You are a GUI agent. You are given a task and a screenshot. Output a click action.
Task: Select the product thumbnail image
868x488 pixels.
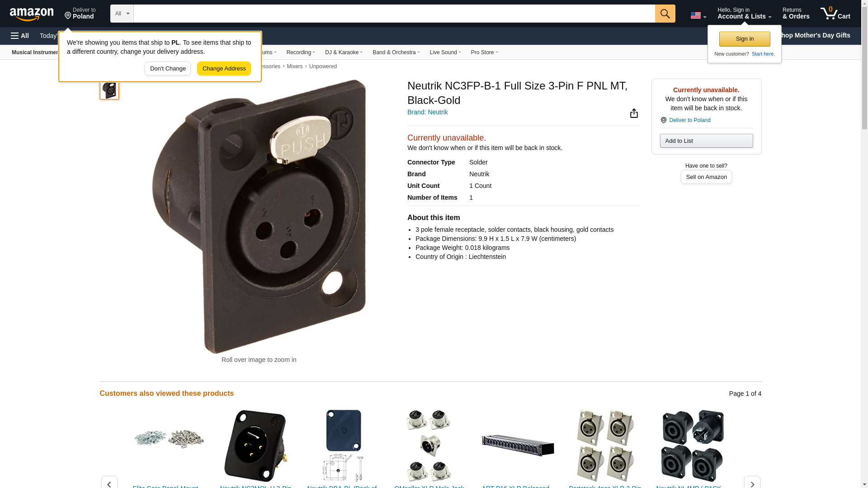click(109, 89)
